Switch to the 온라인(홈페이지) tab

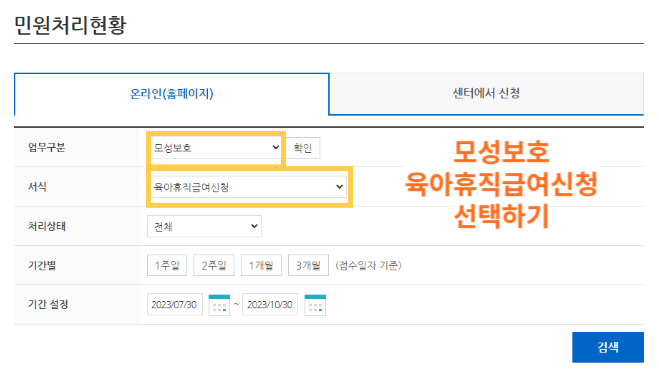coord(171,94)
